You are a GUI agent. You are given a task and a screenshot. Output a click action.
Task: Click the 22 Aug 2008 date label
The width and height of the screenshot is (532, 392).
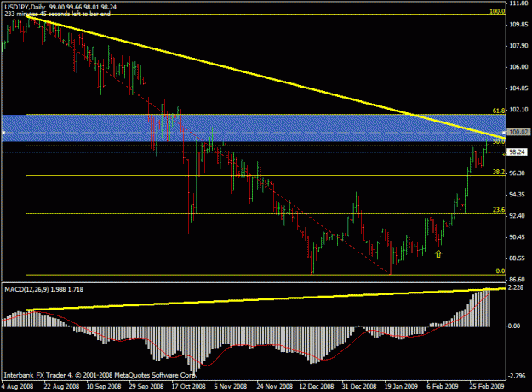click(x=62, y=386)
